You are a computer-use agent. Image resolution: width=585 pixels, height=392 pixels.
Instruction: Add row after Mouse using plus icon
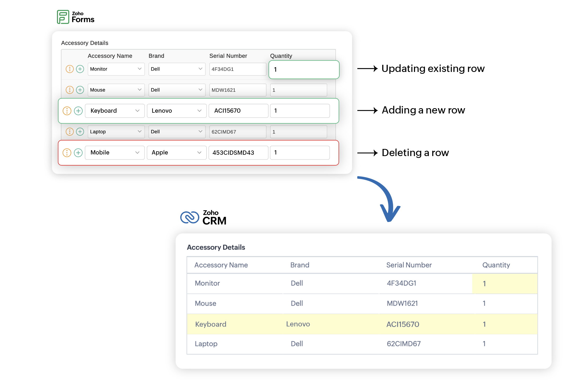tap(80, 90)
